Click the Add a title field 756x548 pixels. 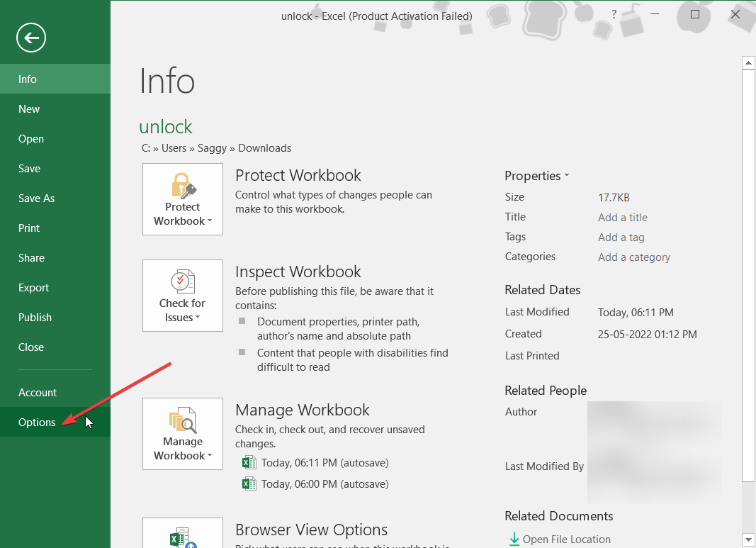pos(623,218)
